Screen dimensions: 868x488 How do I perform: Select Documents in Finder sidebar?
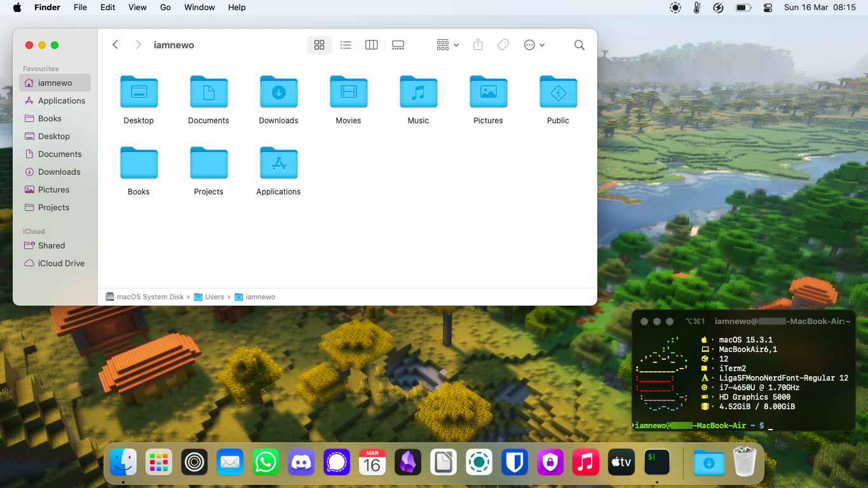click(55, 154)
